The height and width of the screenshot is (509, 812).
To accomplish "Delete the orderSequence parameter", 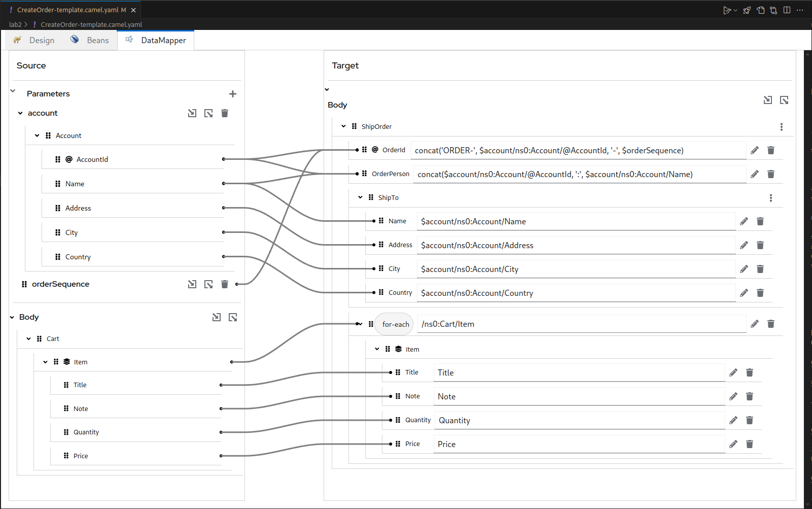I will click(225, 284).
